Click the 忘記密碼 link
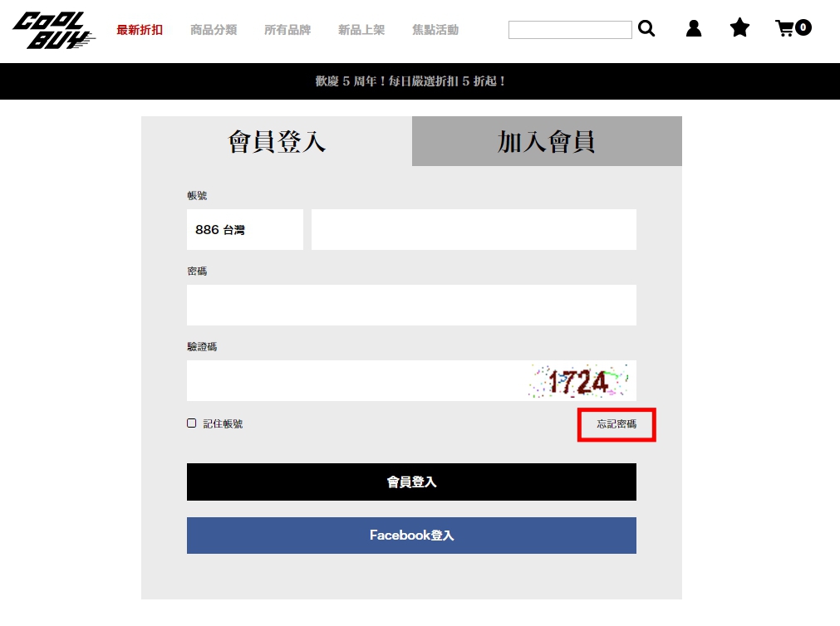The height and width of the screenshot is (626, 840). click(616, 424)
